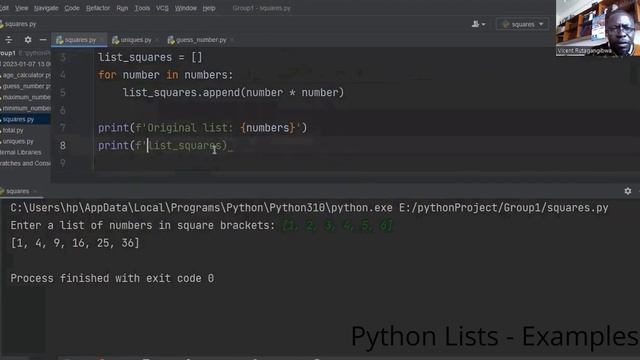This screenshot has height=360, width=640.
Task: Click the print(f'list_squares) line being edited
Action: pyautogui.click(x=162, y=145)
